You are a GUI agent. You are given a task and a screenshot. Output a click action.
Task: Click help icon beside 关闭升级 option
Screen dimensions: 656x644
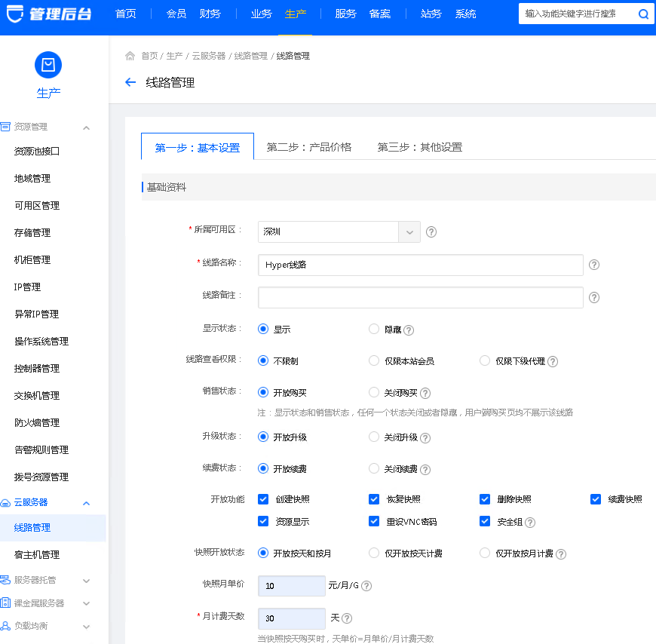(425, 437)
